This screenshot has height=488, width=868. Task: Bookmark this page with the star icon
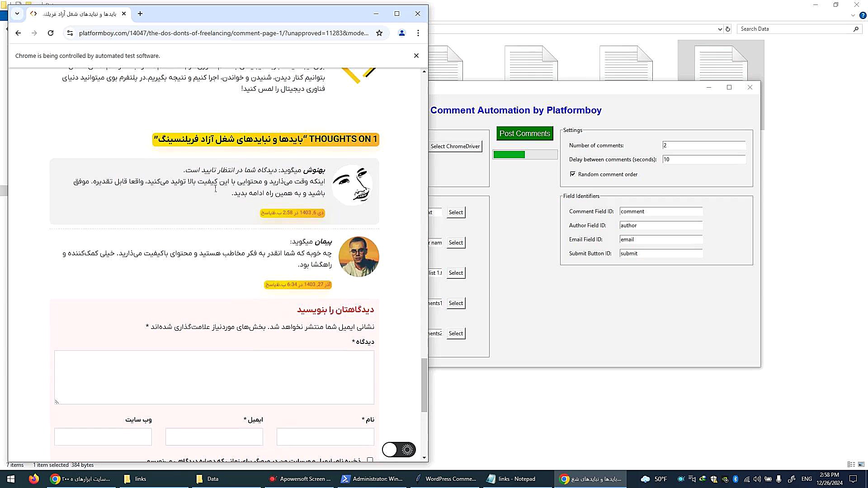(x=379, y=33)
